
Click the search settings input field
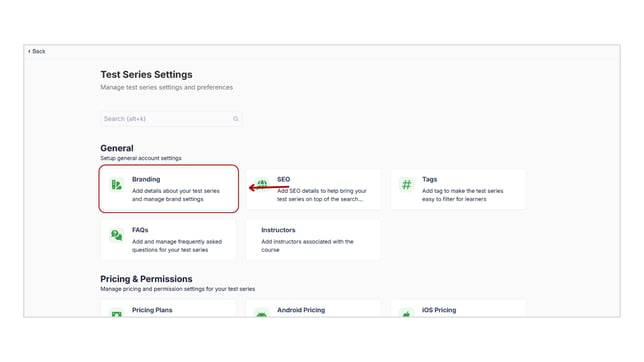[170, 119]
